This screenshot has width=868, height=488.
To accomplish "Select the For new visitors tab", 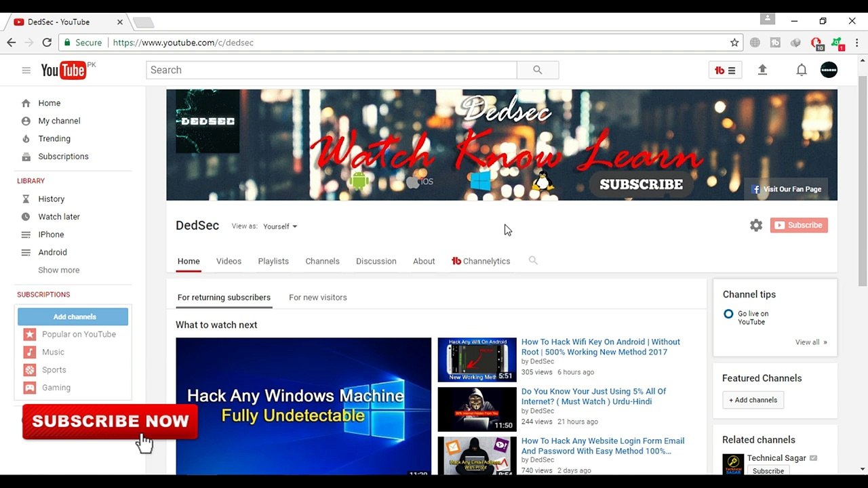I will 318,298.
